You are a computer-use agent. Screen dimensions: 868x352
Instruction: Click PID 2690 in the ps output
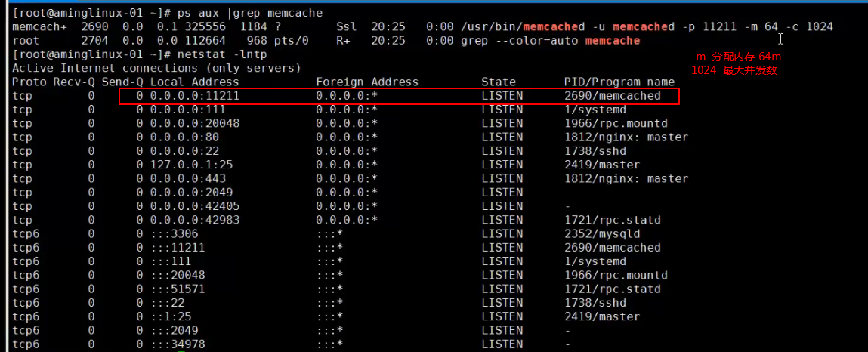(x=94, y=26)
